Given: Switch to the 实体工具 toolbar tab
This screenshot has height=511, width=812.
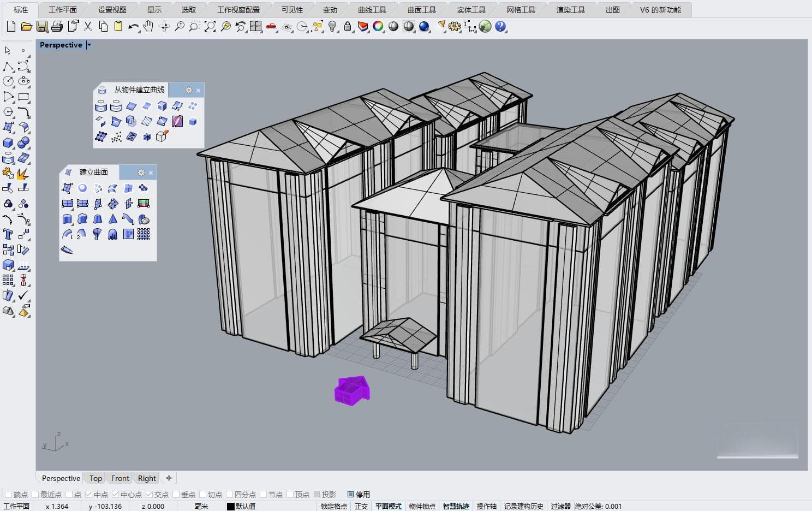Looking at the screenshot, I should (471, 10).
